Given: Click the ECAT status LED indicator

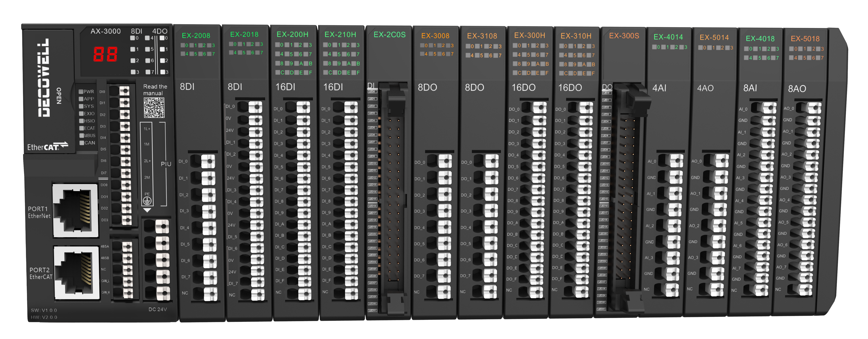Looking at the screenshot, I should (81, 128).
